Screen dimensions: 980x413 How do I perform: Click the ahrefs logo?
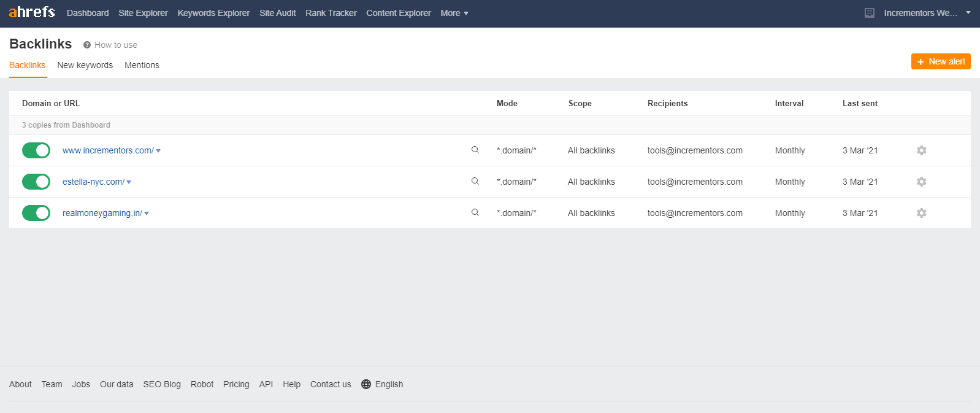32,12
